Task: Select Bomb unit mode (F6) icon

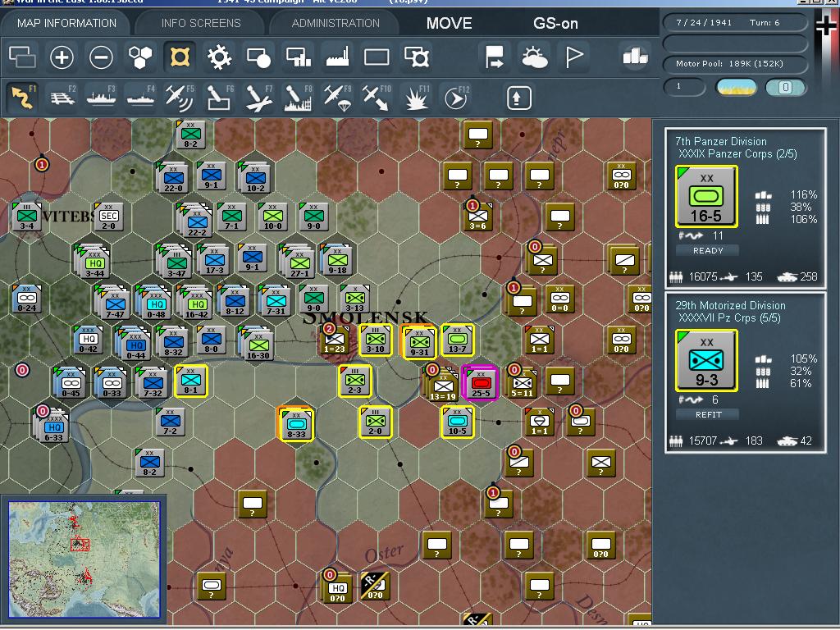Action: [219, 98]
